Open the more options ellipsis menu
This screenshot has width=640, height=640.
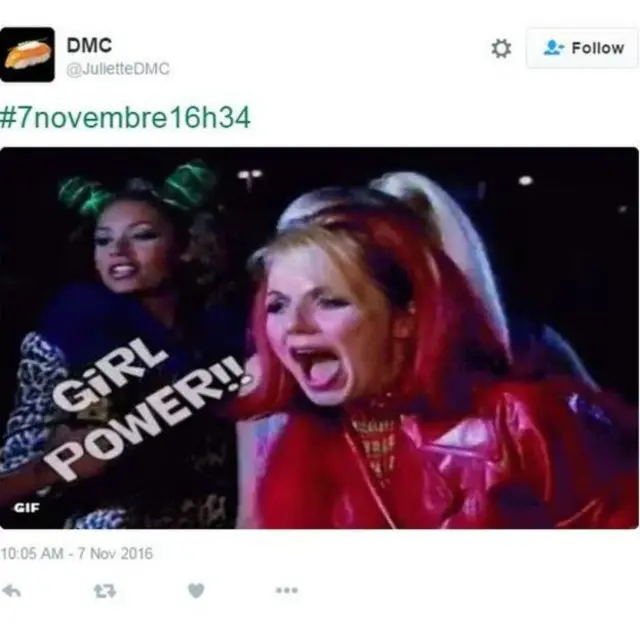(287, 590)
